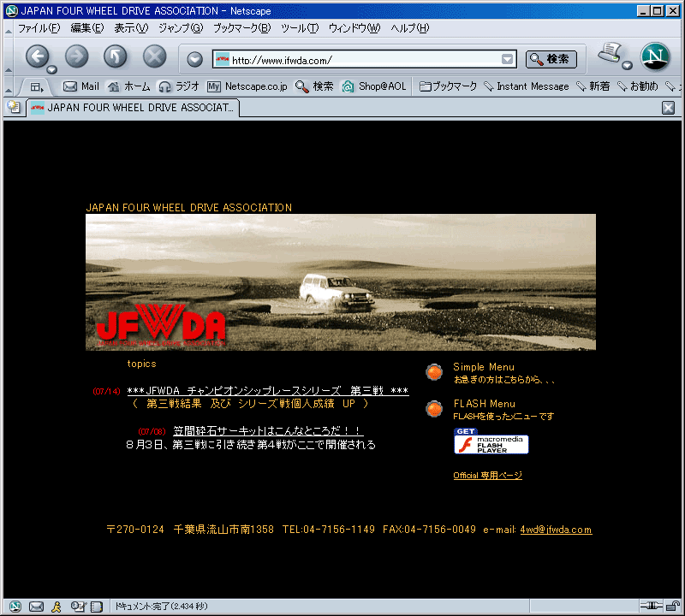This screenshot has width=685, height=616.
Task: Open the Back button history dropdown arrow
Action: pyautogui.click(x=51, y=69)
